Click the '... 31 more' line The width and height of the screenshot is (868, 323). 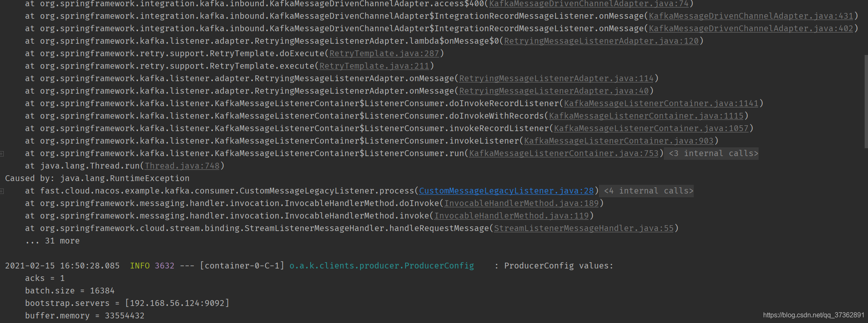52,241
